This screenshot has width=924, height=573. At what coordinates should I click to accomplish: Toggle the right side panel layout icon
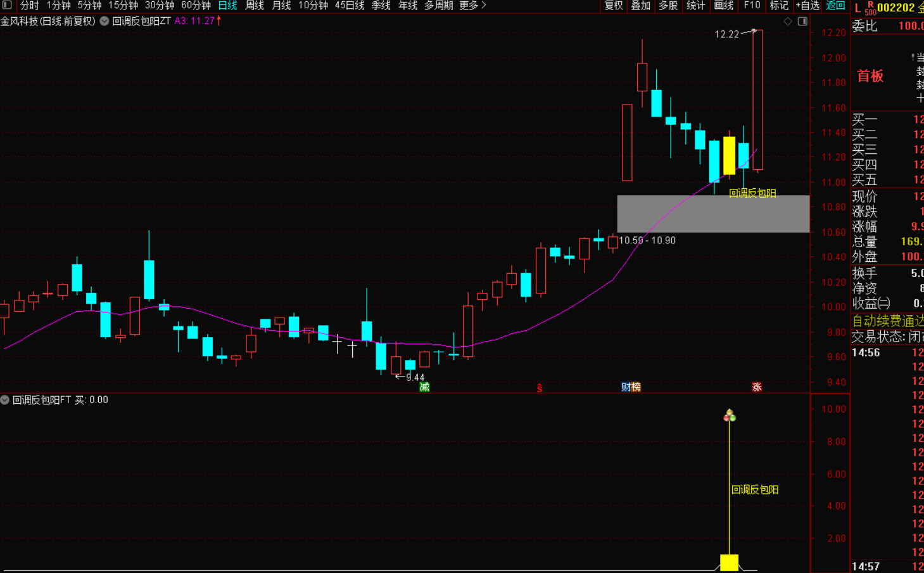point(802,21)
